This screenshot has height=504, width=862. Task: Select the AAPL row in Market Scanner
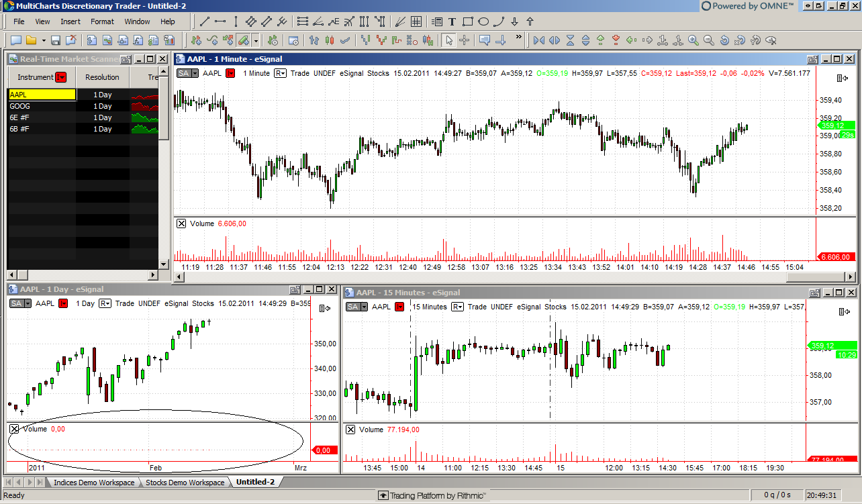click(x=83, y=95)
